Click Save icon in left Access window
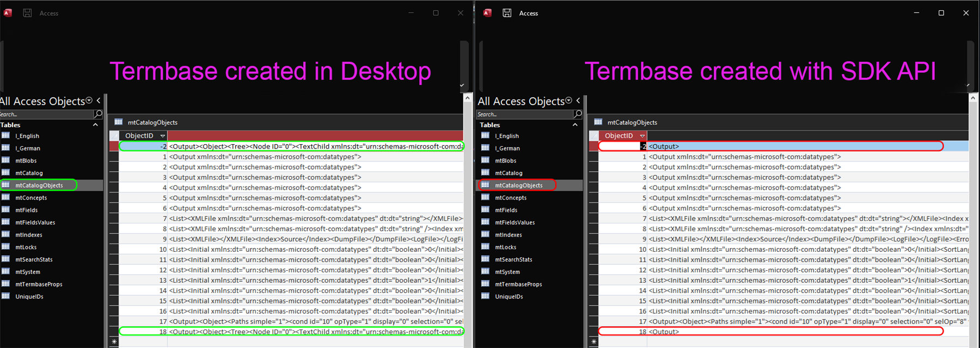The width and height of the screenshot is (980, 348). click(x=27, y=13)
